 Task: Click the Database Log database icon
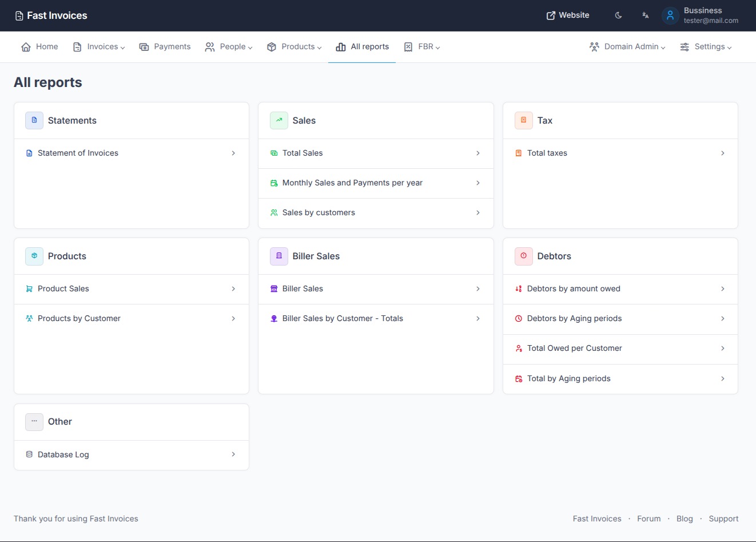[x=29, y=454]
